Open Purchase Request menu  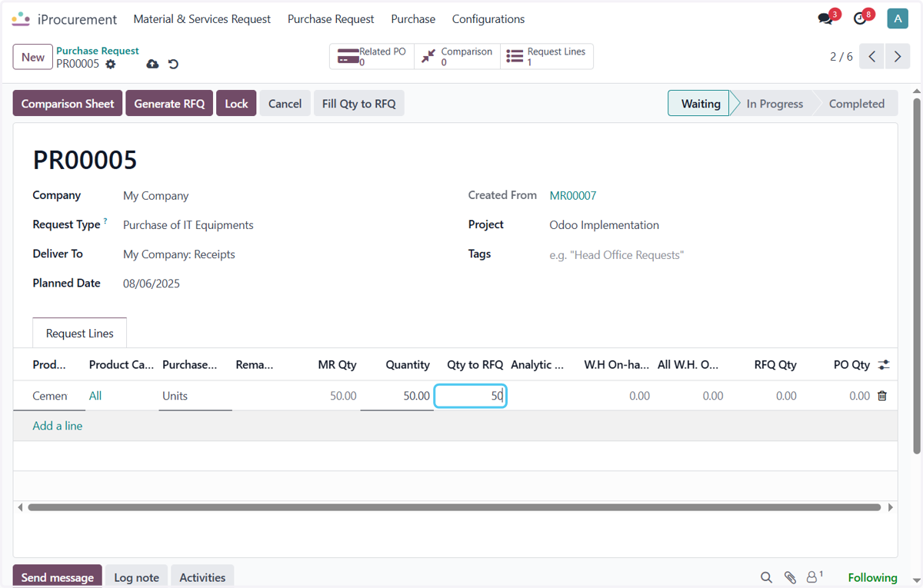coord(331,19)
